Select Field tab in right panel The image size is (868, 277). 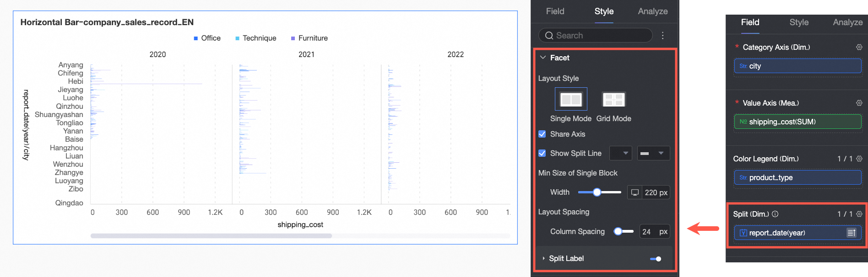750,22
